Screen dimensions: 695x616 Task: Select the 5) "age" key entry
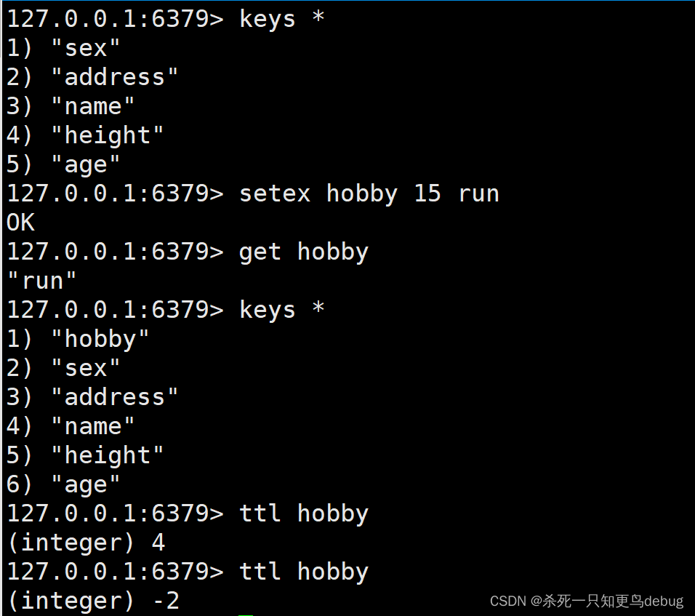click(63, 165)
